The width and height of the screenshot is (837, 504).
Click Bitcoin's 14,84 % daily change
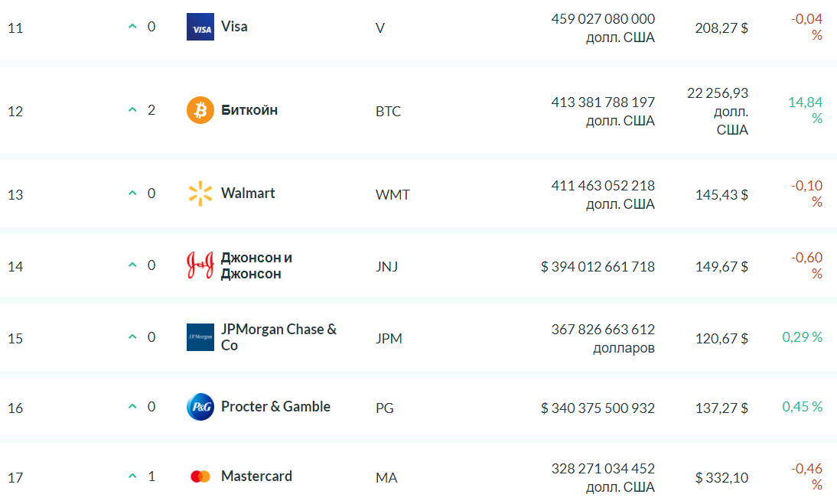[x=805, y=110]
